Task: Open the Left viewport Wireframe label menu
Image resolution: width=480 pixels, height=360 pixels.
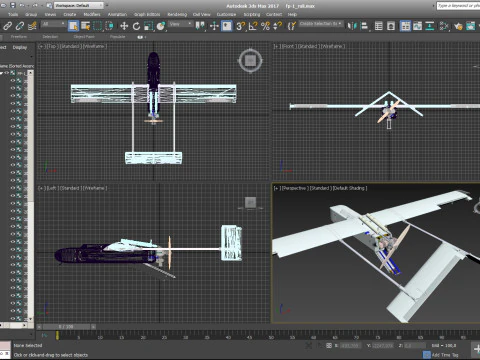Action: coord(95,188)
